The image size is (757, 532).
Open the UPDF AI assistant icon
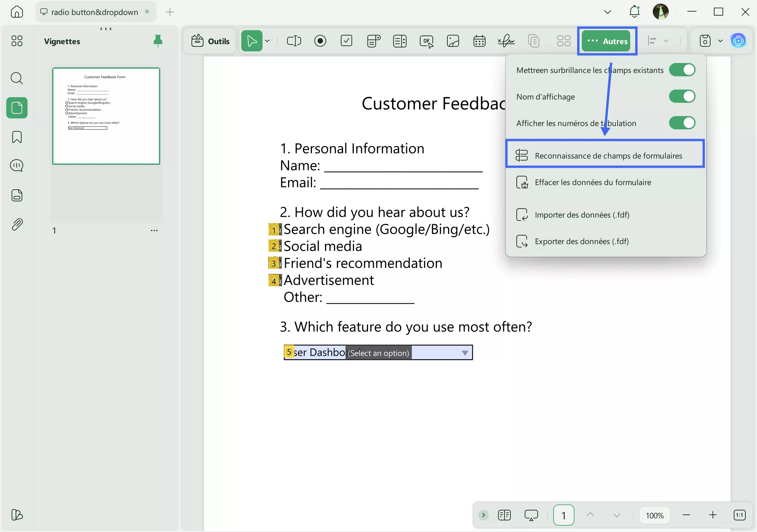click(738, 41)
